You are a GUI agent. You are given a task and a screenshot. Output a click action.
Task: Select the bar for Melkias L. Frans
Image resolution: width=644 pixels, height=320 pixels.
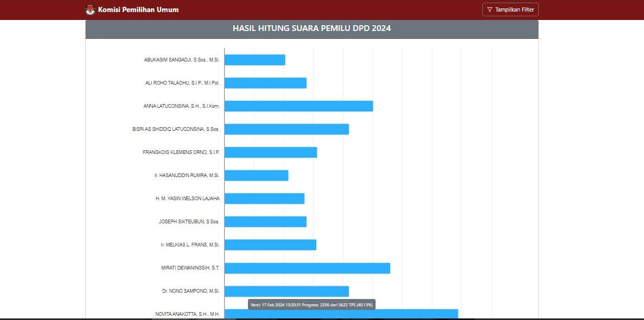click(x=270, y=245)
